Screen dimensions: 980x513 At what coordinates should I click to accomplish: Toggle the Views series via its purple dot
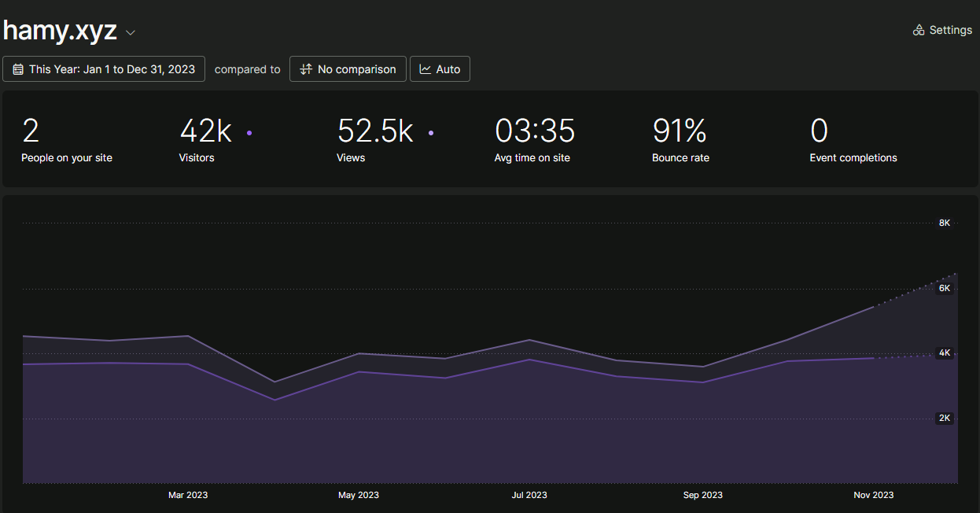coord(431,134)
